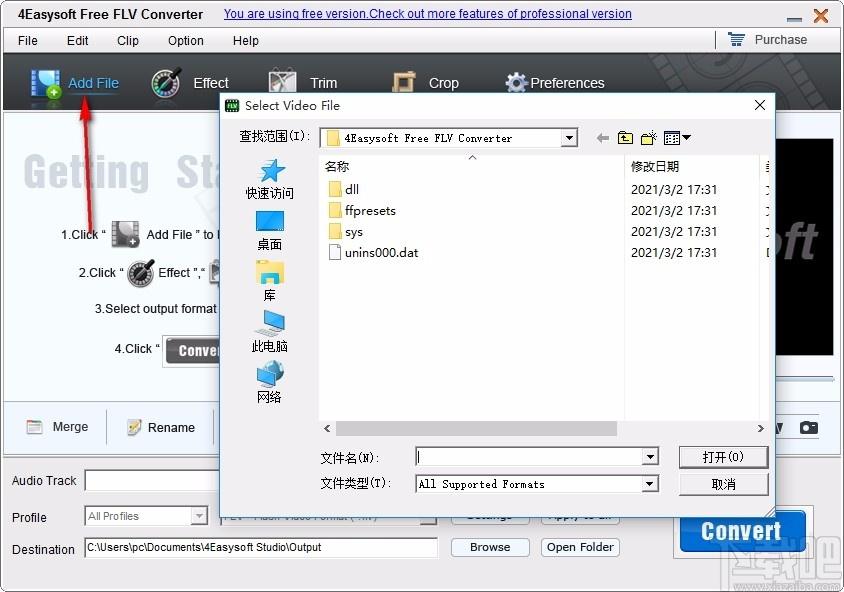Viewport: 844px width, 592px height.
Task: Select 桌面 desktop location
Action: (x=270, y=230)
